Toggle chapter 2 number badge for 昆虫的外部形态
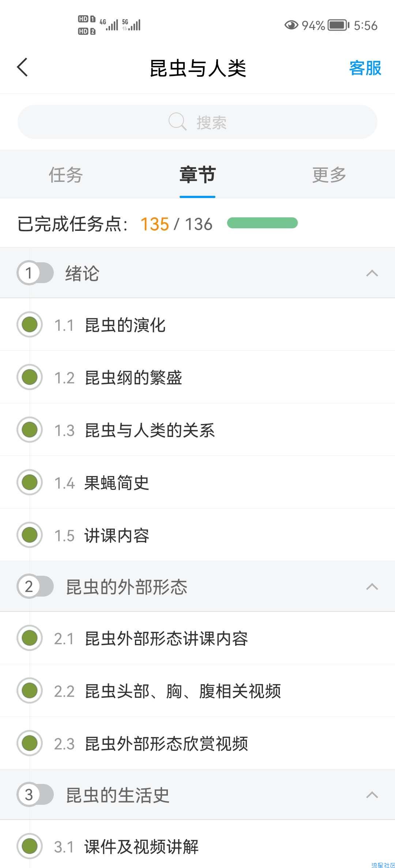 tap(35, 586)
